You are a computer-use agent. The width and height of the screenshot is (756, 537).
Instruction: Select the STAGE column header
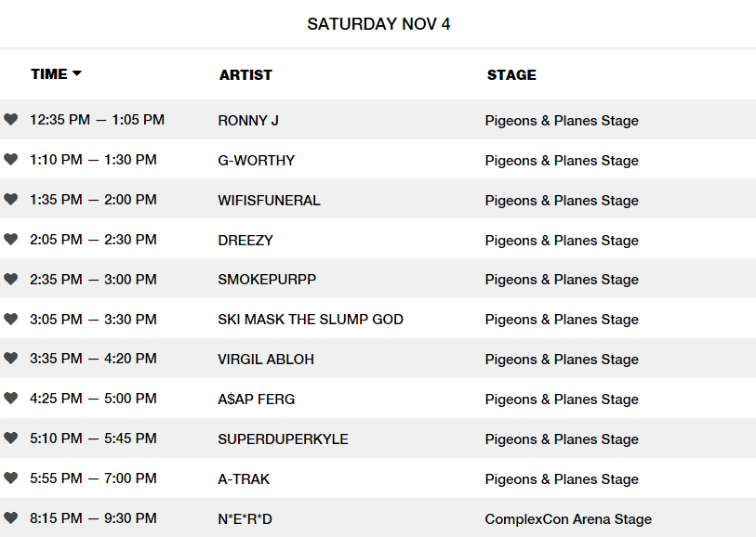tap(511, 75)
